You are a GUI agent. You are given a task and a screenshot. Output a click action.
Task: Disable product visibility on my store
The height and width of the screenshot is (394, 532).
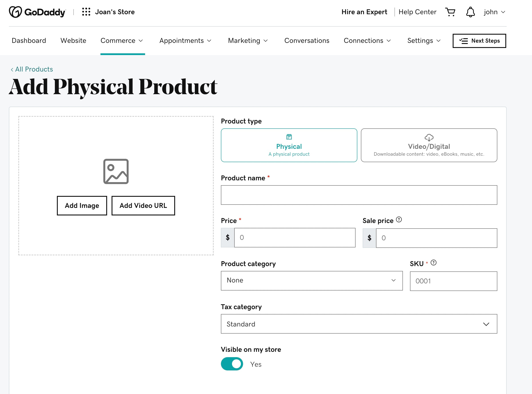232,364
